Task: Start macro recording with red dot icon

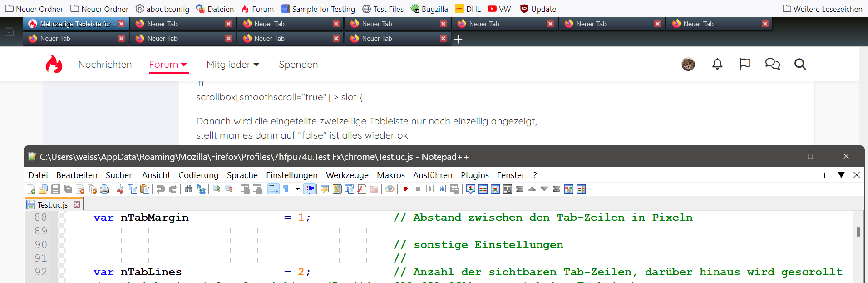Action: pyautogui.click(x=405, y=189)
